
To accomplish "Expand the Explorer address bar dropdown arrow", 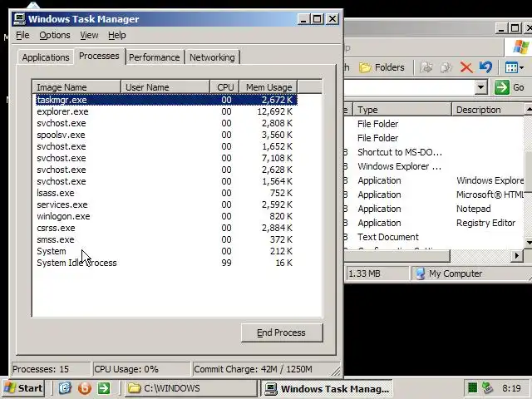I will [480, 87].
